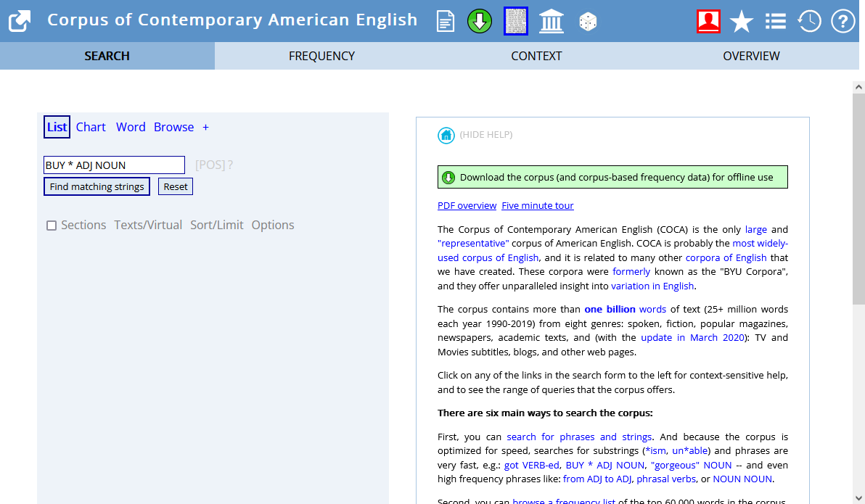865x504 pixels.
Task: Click Find matching strings button
Action: click(97, 186)
